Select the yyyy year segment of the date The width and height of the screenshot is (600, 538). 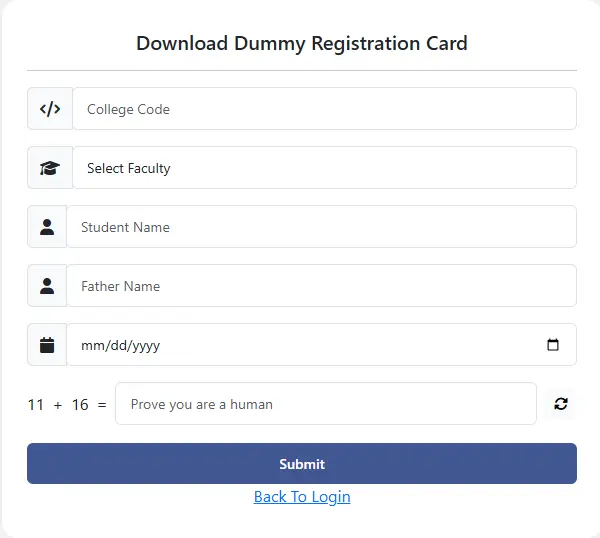click(145, 346)
